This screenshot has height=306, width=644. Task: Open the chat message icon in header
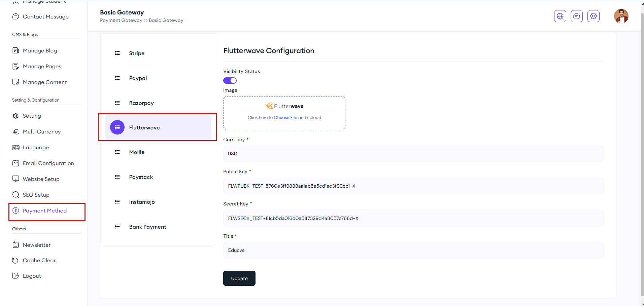pos(576,16)
